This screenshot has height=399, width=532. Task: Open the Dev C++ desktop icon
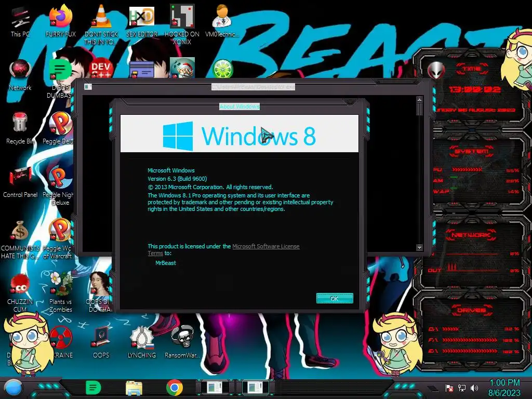101,69
